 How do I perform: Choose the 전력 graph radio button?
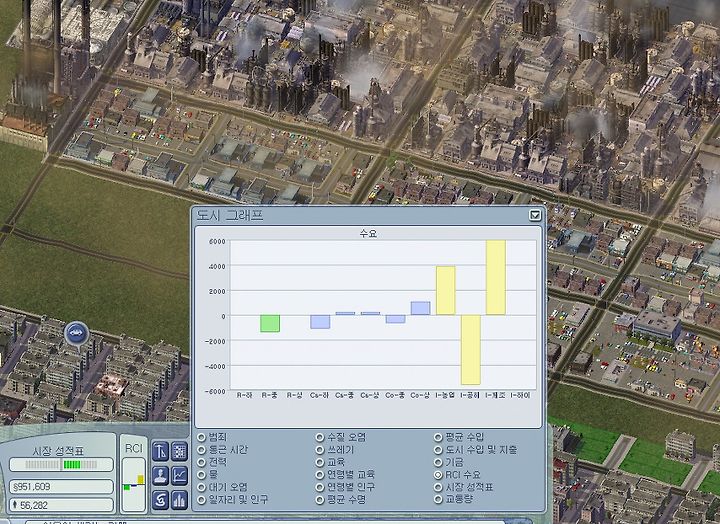tap(201, 462)
